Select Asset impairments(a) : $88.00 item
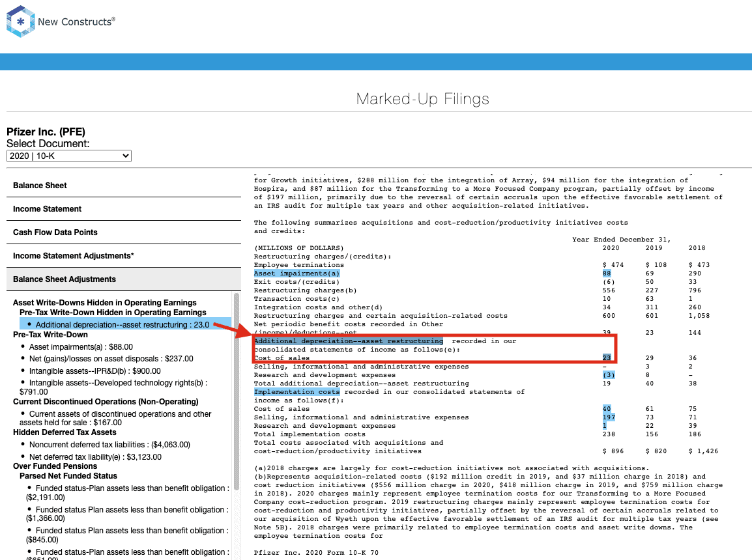Viewport: 752px width, 560px height. [81, 347]
